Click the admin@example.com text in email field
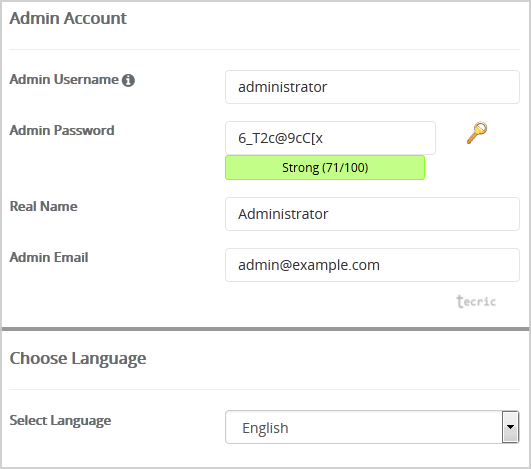The image size is (531, 469). tap(309, 265)
